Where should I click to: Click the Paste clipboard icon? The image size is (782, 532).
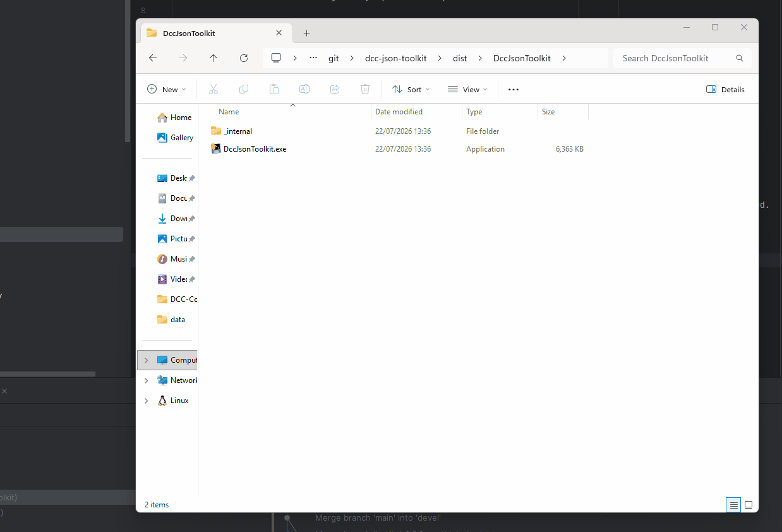pyautogui.click(x=274, y=89)
